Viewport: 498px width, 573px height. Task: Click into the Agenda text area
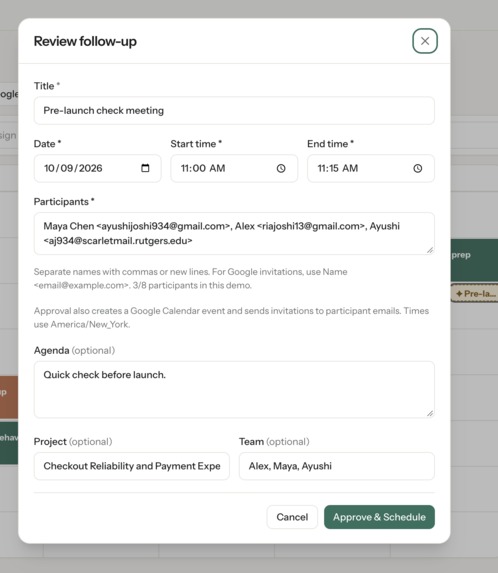coord(234,390)
